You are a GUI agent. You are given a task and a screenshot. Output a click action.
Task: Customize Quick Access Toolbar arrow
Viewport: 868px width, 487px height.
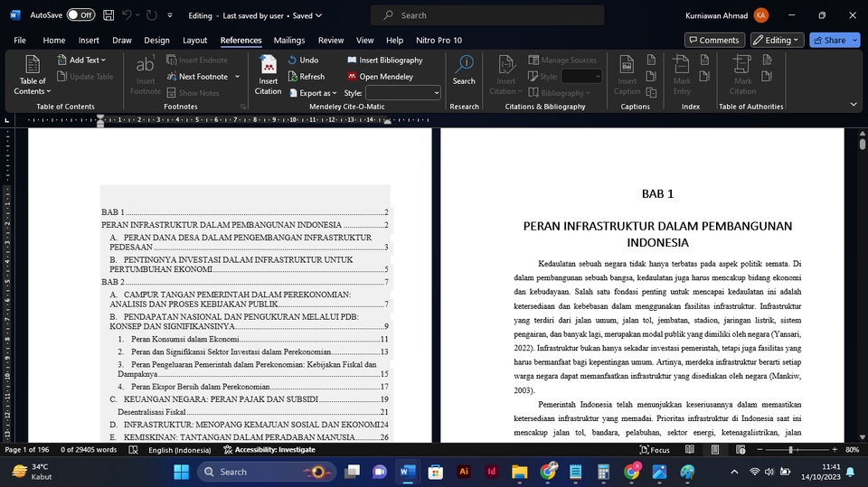[x=170, y=15]
